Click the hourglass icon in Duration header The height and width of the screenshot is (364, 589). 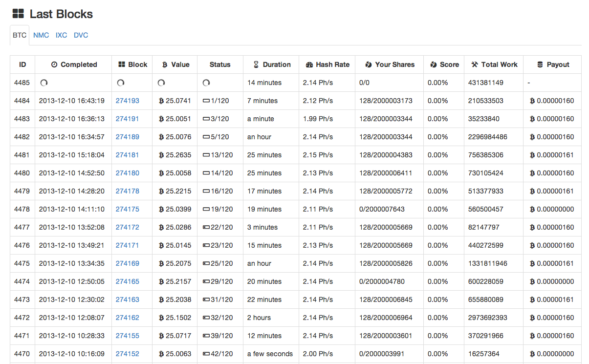[256, 64]
